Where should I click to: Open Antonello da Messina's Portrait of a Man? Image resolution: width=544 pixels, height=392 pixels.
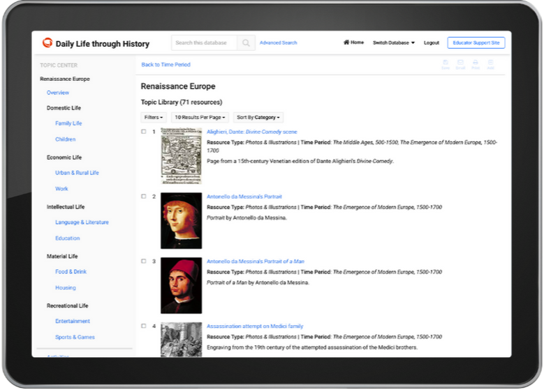pos(256,262)
